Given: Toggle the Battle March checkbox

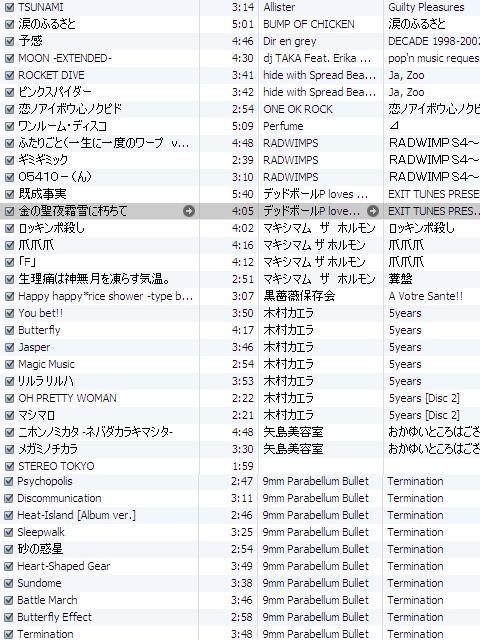Looking at the screenshot, I should [x=8, y=600].
